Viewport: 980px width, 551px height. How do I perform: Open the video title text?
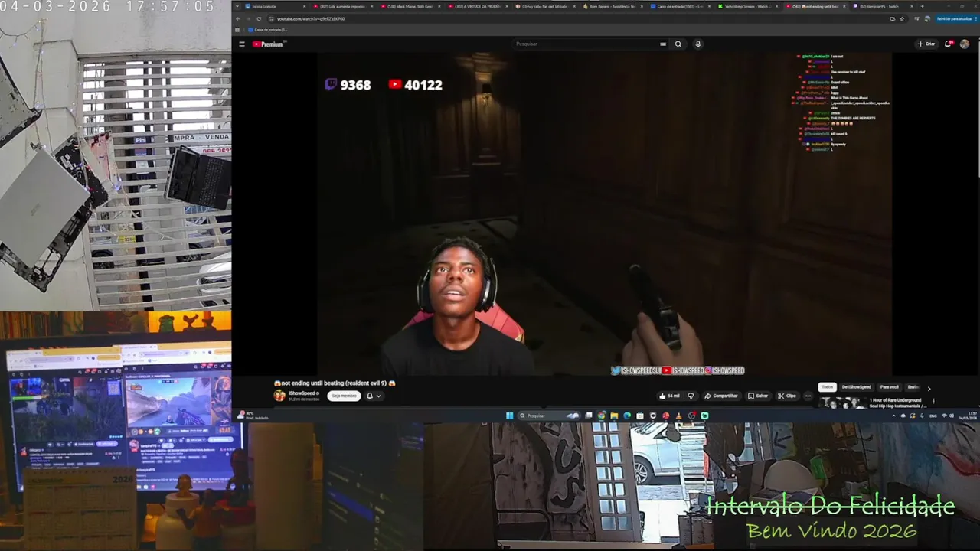pyautogui.click(x=335, y=383)
